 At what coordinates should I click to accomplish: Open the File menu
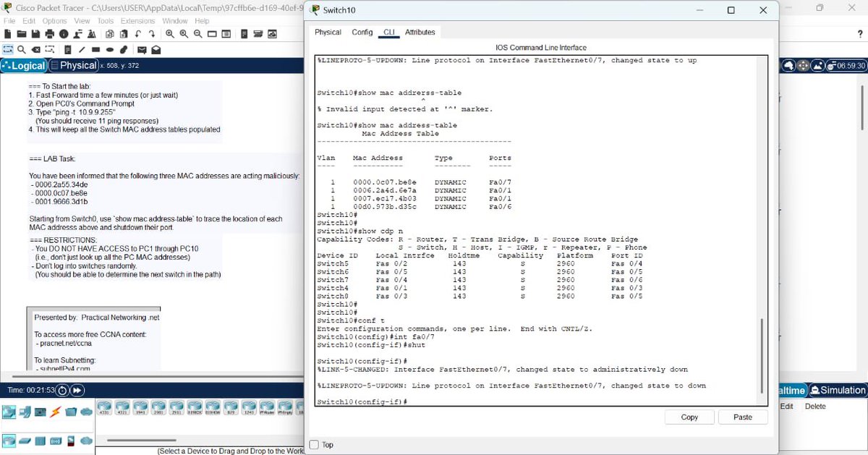[x=10, y=21]
